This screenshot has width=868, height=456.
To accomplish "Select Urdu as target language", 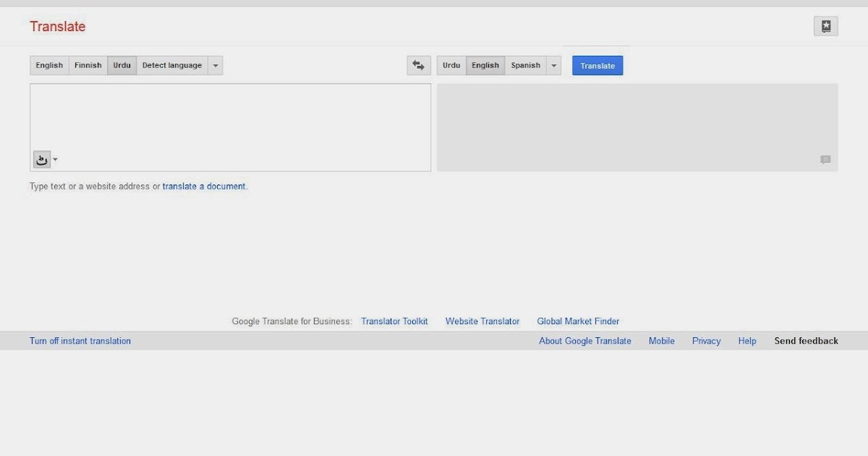I will pyautogui.click(x=451, y=65).
